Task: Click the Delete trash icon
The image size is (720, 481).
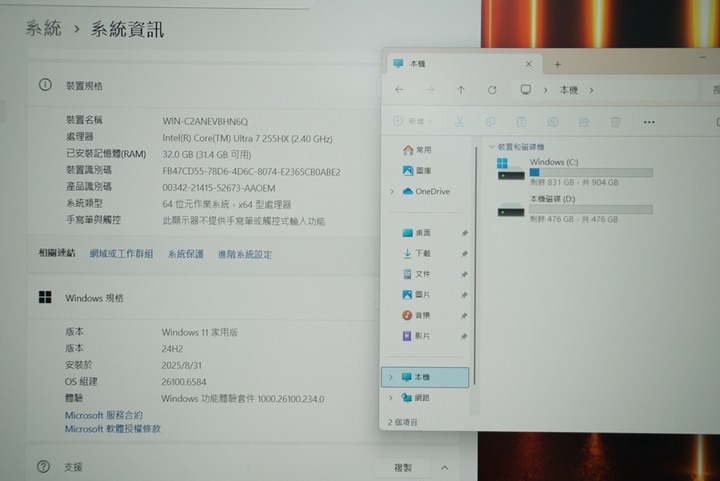Action: 615,122
